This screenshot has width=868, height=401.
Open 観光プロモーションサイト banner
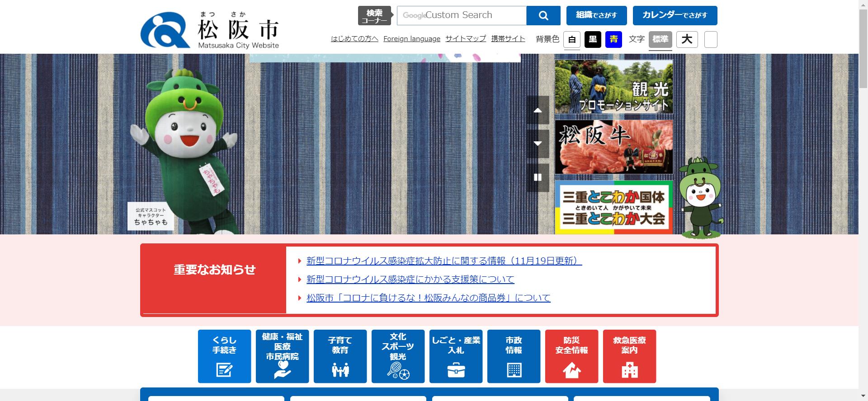pyautogui.click(x=614, y=87)
